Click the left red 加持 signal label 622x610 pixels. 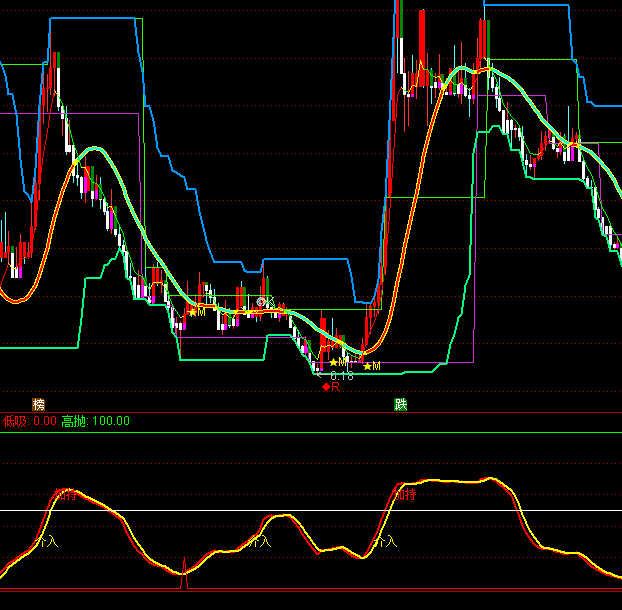pos(66,494)
